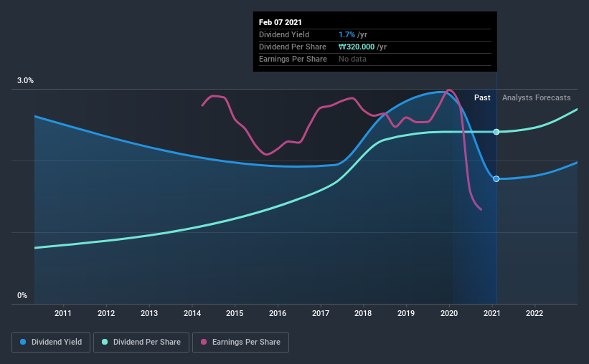Screen dimensions: 589x364
Task: Toggle the Dividend Yield legend button
Action: [51, 343]
